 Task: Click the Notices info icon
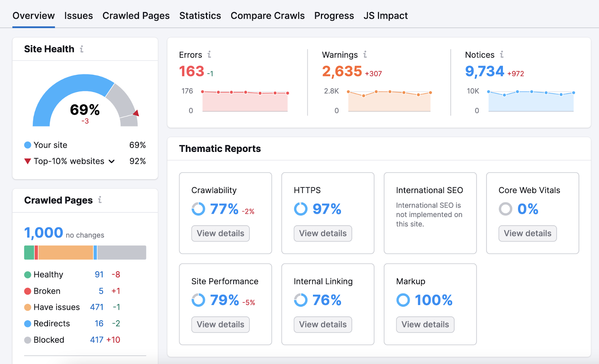coord(502,55)
